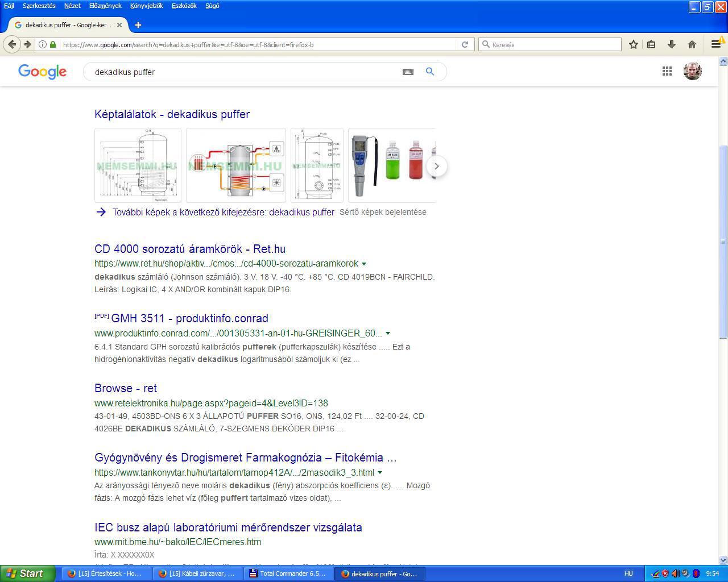Click További képek a következő kifejezésre link
This screenshot has width=728, height=582.
(x=223, y=212)
